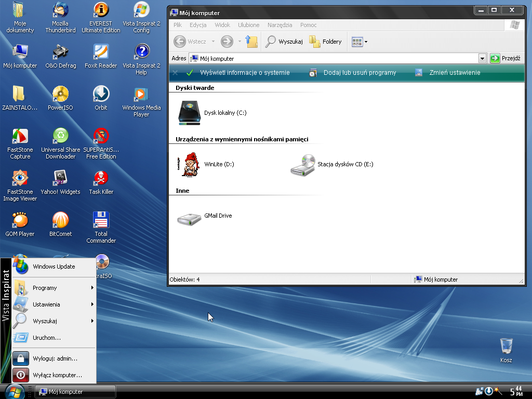Launch EVEREST Ultimate Edition icon
Image resolution: width=532 pixels, height=399 pixels.
pyautogui.click(x=101, y=17)
